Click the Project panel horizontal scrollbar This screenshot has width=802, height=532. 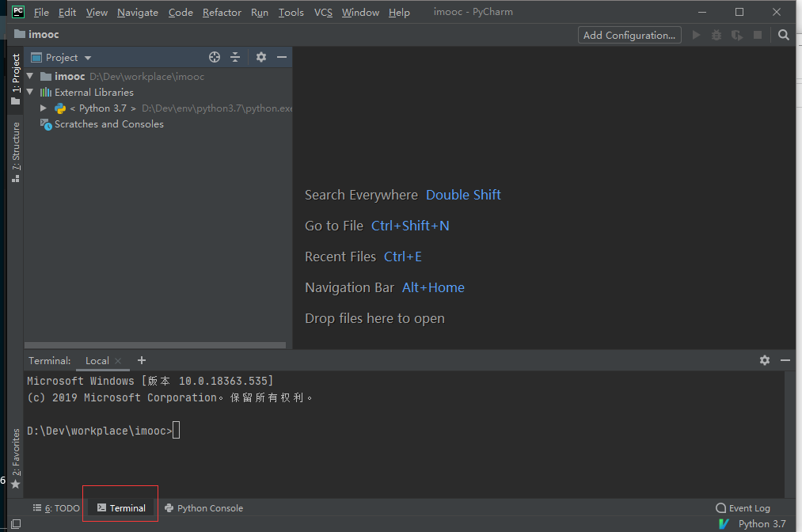[155, 345]
